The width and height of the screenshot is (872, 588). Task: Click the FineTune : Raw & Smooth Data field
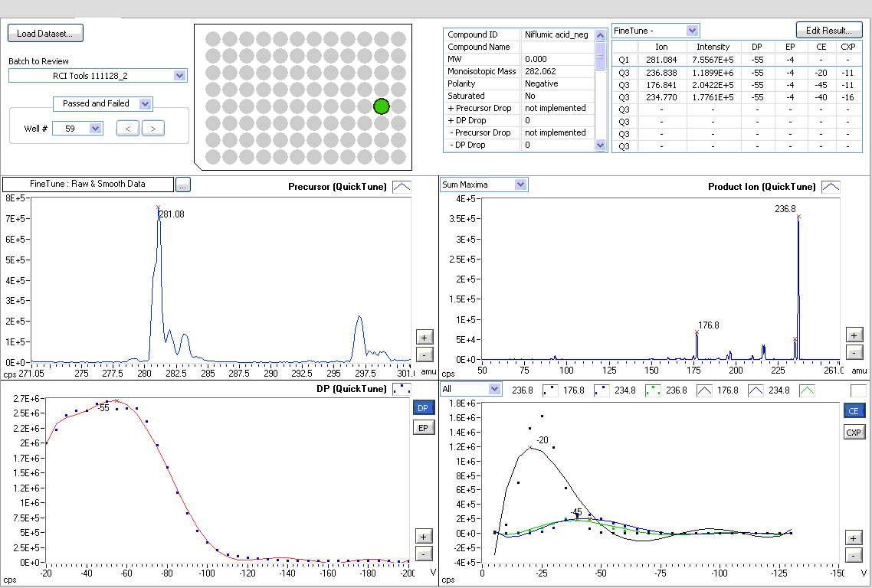pos(88,184)
